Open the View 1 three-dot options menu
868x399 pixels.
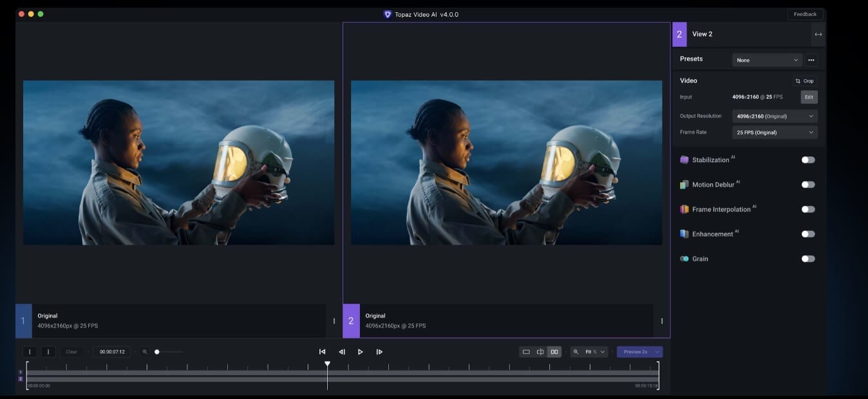(x=334, y=320)
